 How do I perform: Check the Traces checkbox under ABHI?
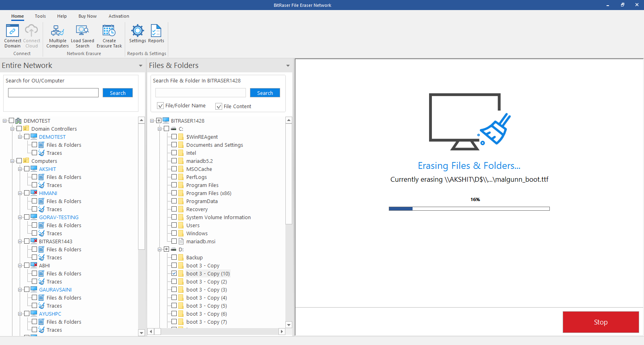tap(35, 281)
